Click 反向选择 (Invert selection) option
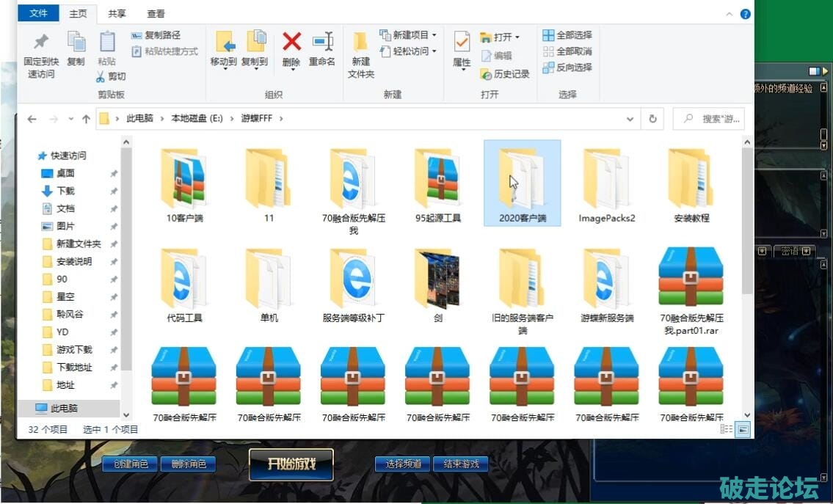This screenshot has height=504, width=833. pyautogui.click(x=567, y=67)
